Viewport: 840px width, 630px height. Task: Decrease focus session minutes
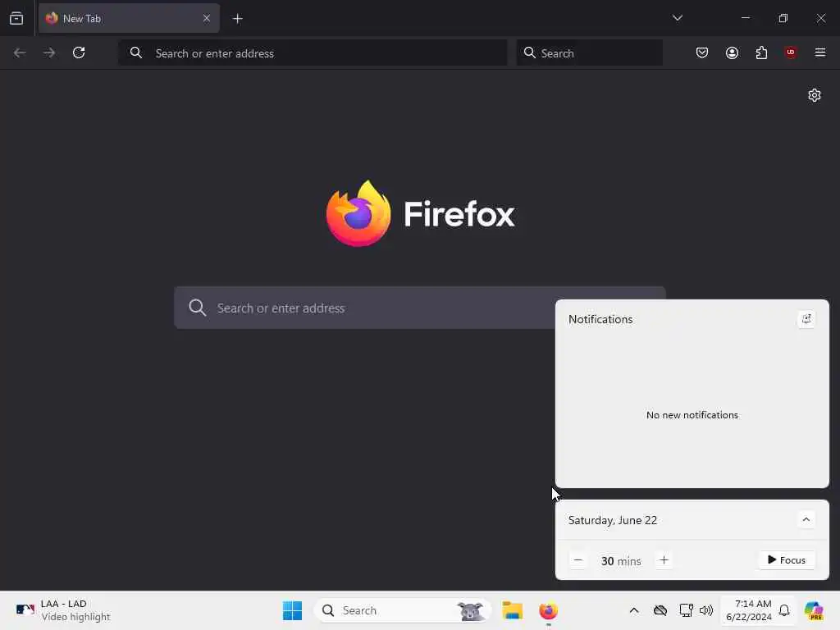pos(578,560)
